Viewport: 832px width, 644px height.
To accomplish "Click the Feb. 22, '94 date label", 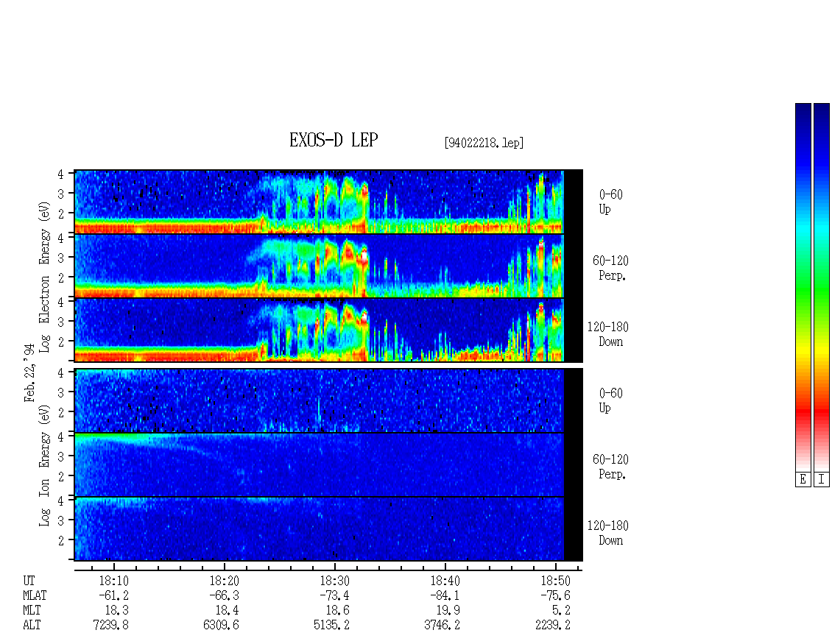I will coord(29,372).
